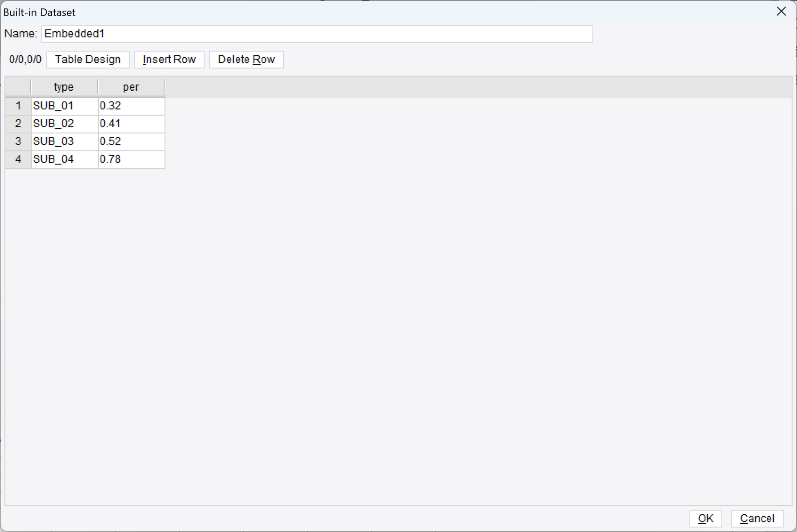Screen dimensions: 797x532
Task: Click the SUB_02 cell
Action: [64, 124]
